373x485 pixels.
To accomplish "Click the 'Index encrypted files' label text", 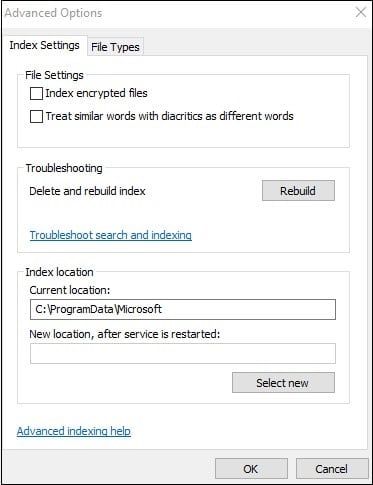I will (96, 93).
